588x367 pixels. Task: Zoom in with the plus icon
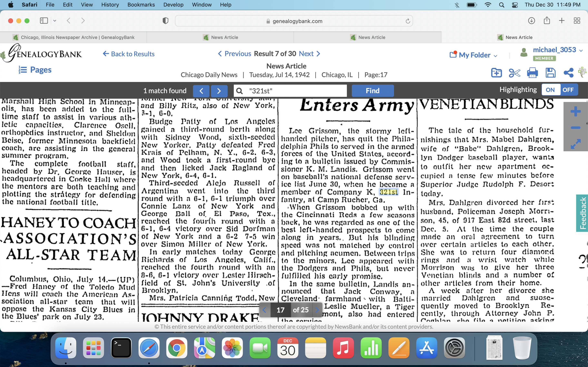(575, 112)
